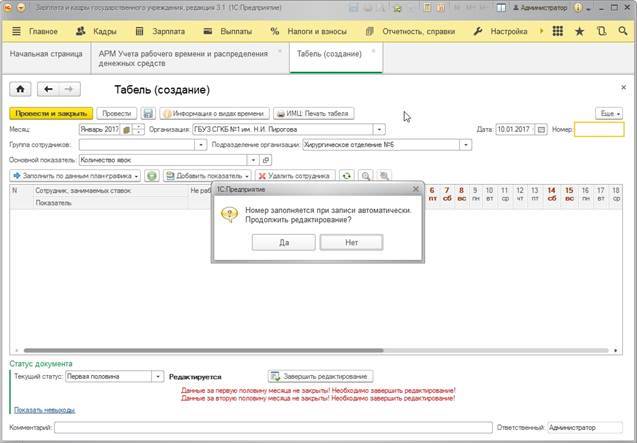637x443 pixels.
Task: Expand the Текущий статус dropdown
Action: tap(156, 376)
